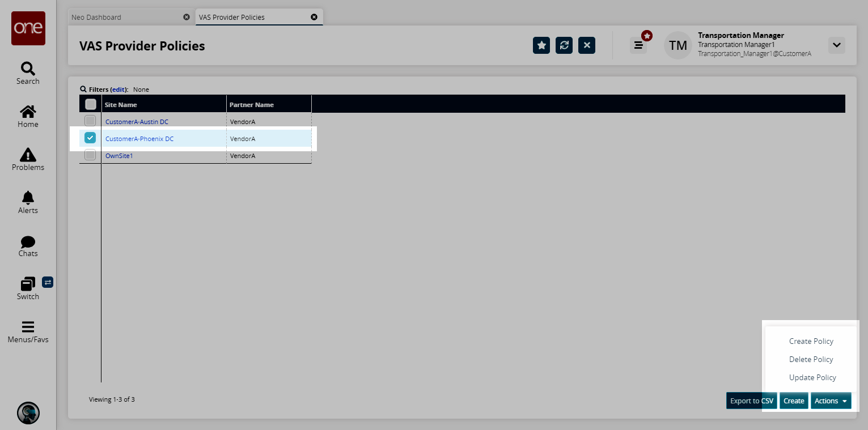Close the Neo Dashboard tab

187,17
